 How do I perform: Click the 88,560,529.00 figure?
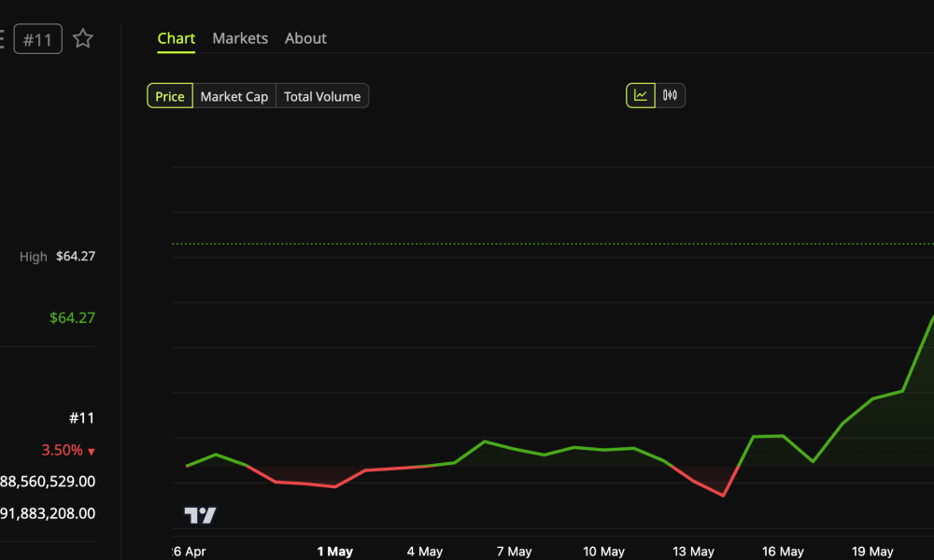[x=48, y=482]
